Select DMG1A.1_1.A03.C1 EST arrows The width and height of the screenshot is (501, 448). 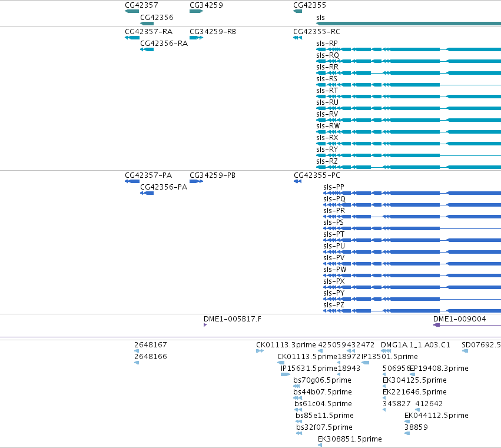pos(386,351)
